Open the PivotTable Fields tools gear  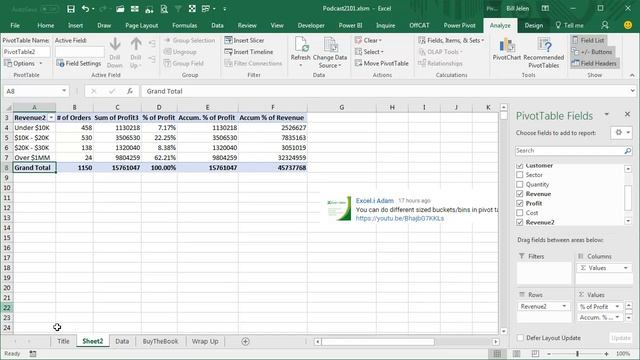pyautogui.click(x=622, y=133)
